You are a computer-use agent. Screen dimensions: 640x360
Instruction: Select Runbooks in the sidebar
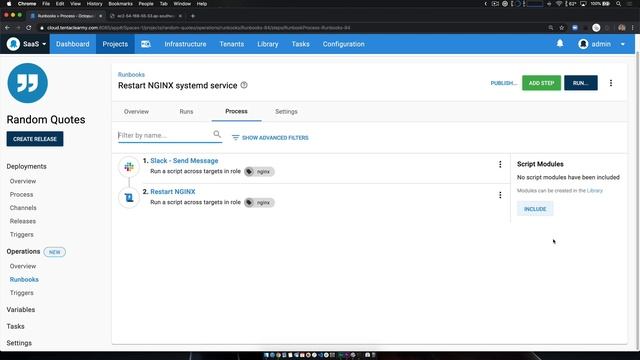(24, 280)
